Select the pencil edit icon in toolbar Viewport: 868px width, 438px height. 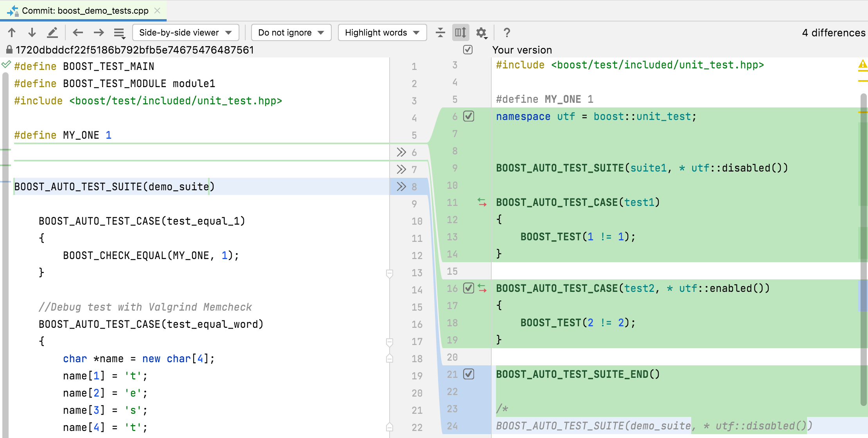[x=52, y=32]
